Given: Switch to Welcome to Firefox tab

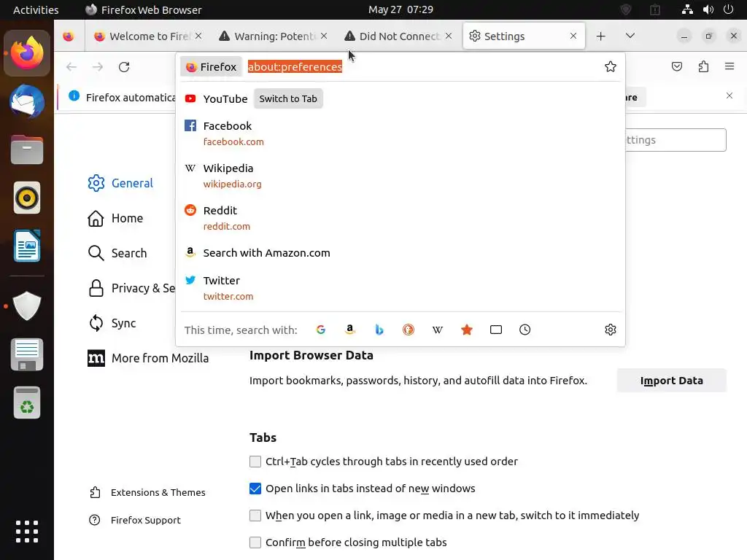Looking at the screenshot, I should point(147,36).
